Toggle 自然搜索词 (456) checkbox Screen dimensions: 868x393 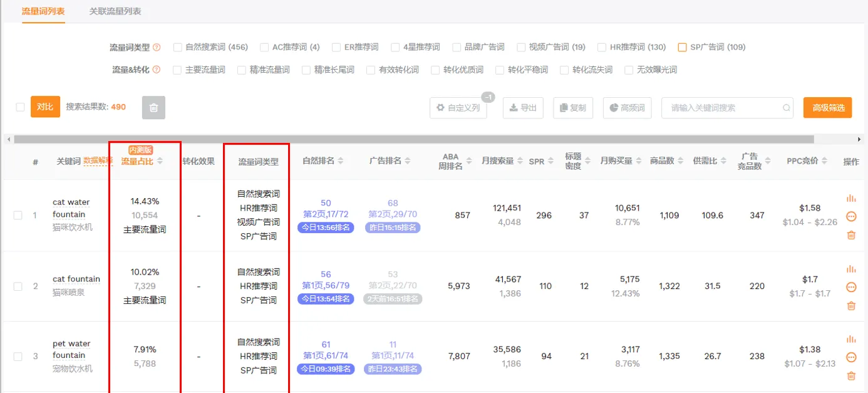click(x=178, y=47)
